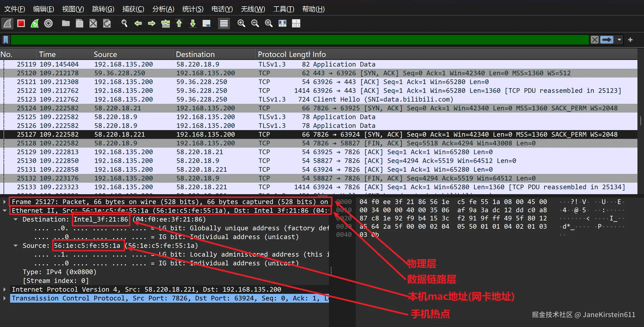The height and width of the screenshot is (327, 644).
Task: Open the display filter history dropdown
Action: [619, 40]
